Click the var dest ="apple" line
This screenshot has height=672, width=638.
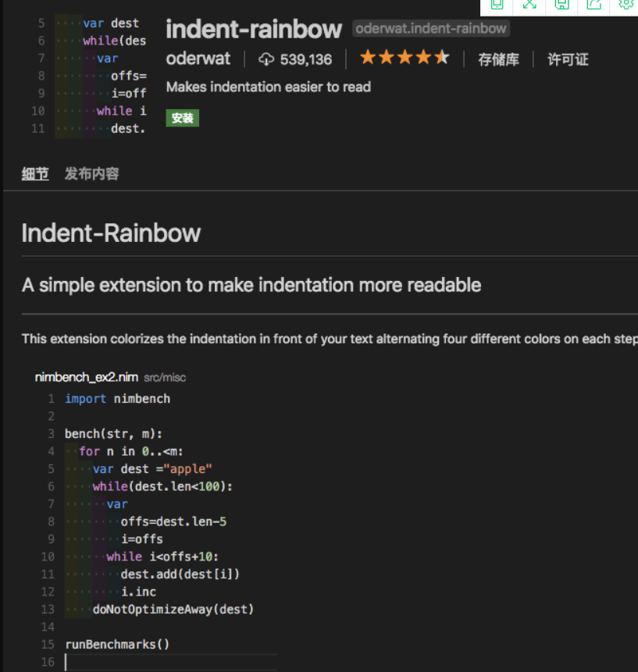(x=152, y=469)
